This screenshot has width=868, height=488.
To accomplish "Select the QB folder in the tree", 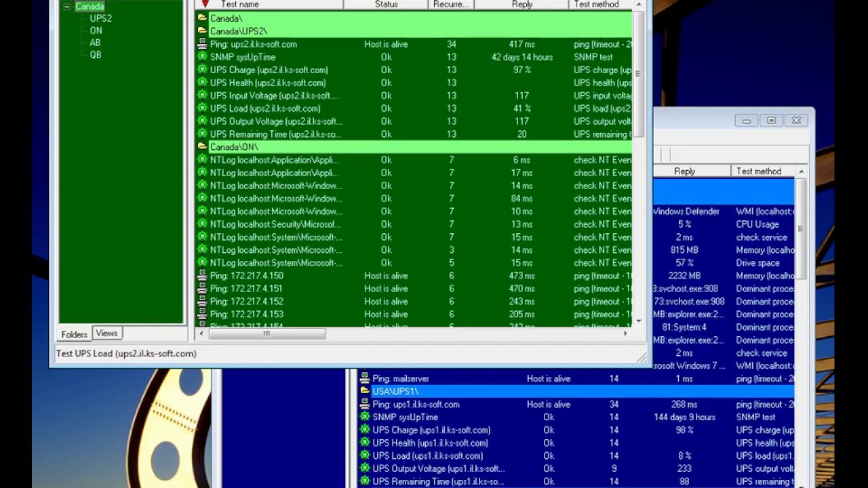I will tap(96, 55).
